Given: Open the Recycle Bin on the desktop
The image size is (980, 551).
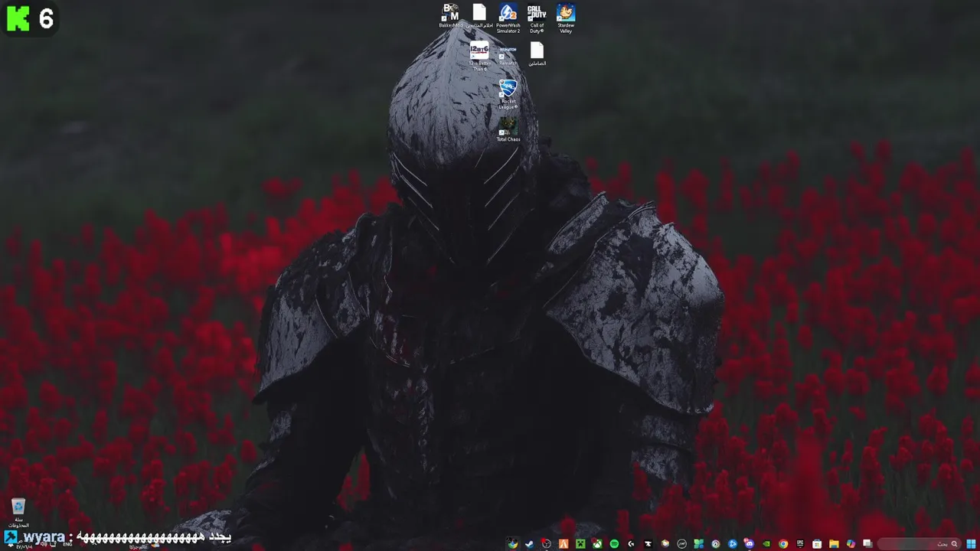Looking at the screenshot, I should point(18,512).
